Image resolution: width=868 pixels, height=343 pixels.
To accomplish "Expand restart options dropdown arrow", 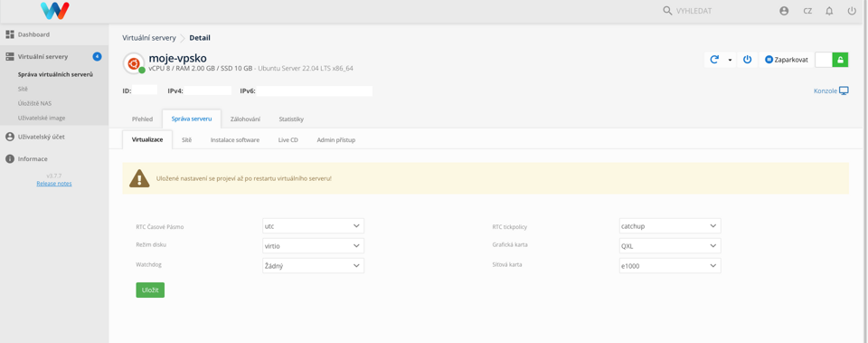I will [730, 60].
